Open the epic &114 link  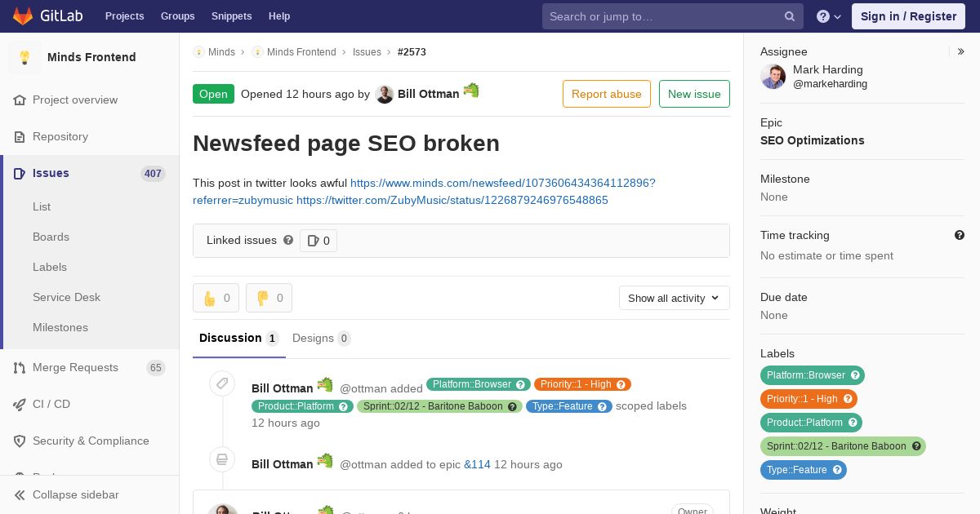tap(477, 464)
